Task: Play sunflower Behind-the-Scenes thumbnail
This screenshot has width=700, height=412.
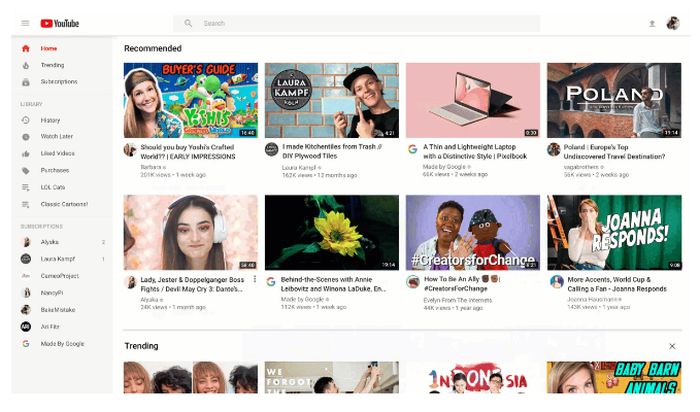Action: coord(332,233)
